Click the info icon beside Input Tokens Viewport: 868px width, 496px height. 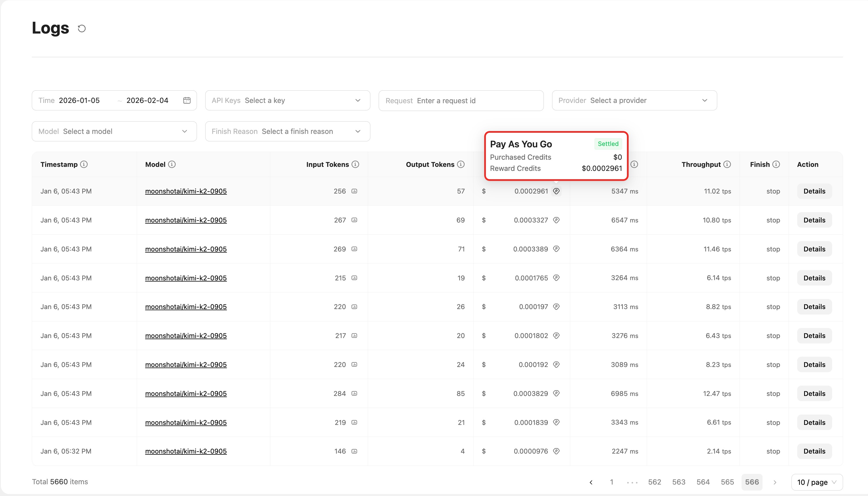pyautogui.click(x=355, y=165)
